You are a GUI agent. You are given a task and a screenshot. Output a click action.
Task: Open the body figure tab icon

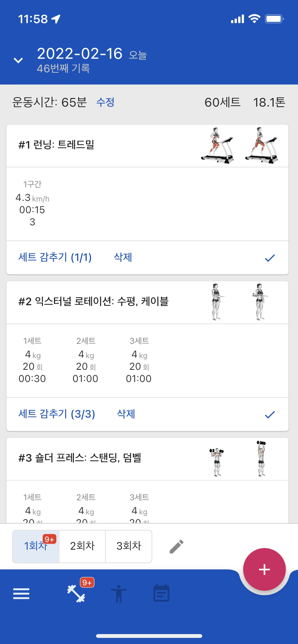[x=119, y=594]
